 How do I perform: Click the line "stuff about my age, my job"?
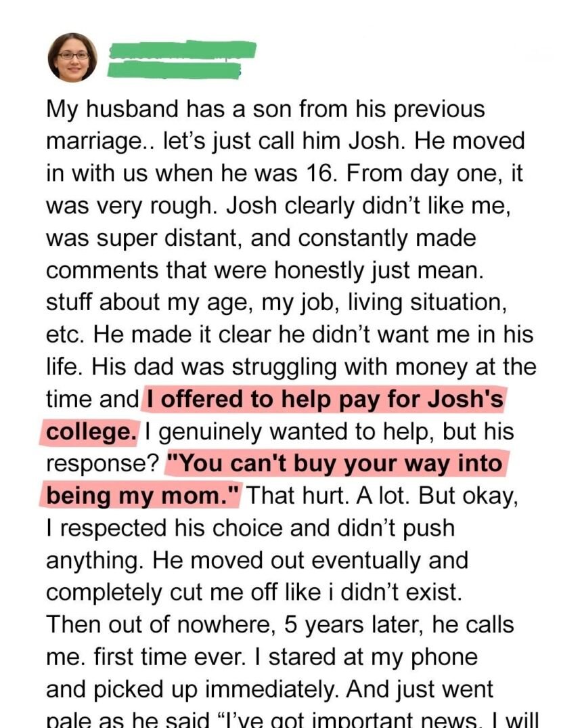[x=276, y=303]
